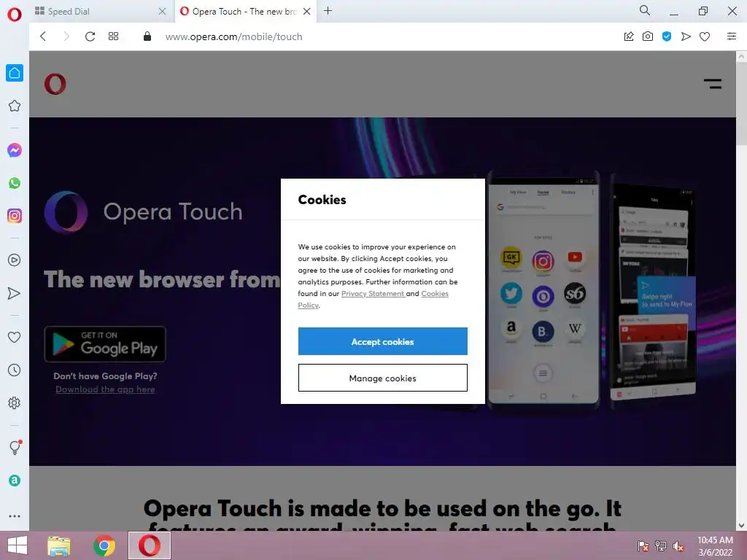Open File Explorer from taskbar
The width and height of the screenshot is (747, 560).
[59, 545]
